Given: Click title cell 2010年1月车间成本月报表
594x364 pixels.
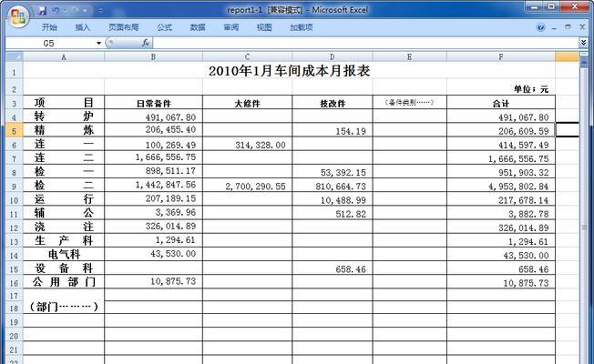Looking at the screenshot, I should pyautogui.click(x=289, y=71).
